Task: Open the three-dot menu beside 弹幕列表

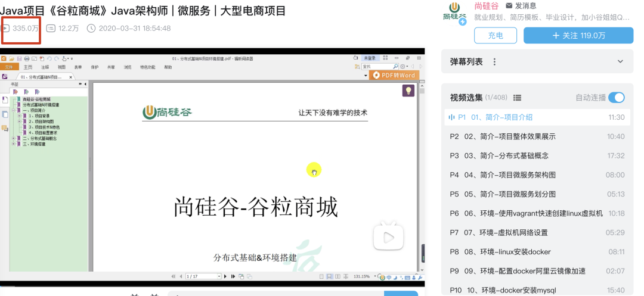Action: point(494,61)
